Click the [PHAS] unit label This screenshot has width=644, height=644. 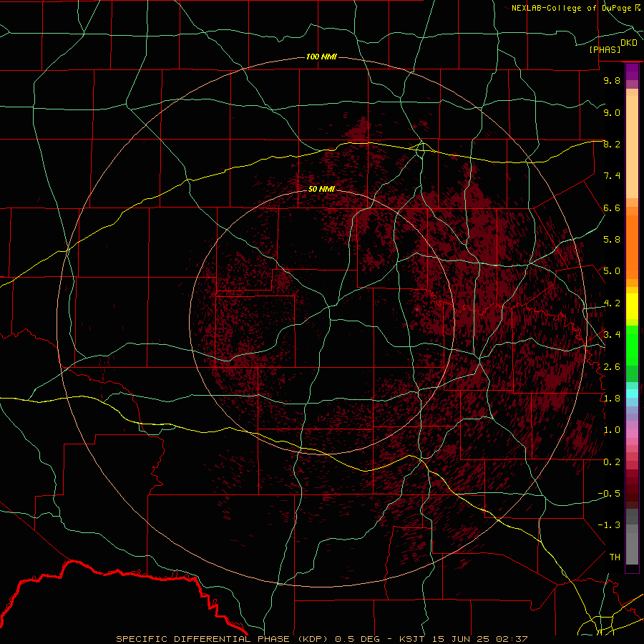click(x=605, y=49)
